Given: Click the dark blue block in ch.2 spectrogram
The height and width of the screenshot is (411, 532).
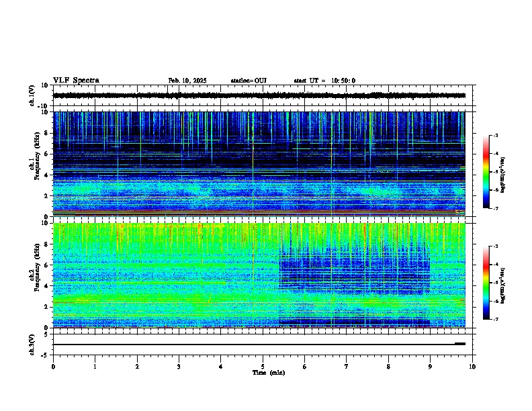Looking at the screenshot, I should (x=355, y=274).
